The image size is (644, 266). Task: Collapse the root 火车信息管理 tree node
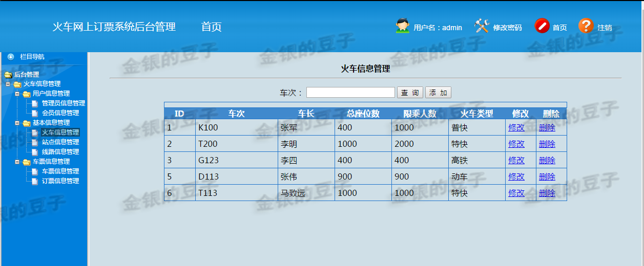(x=8, y=84)
